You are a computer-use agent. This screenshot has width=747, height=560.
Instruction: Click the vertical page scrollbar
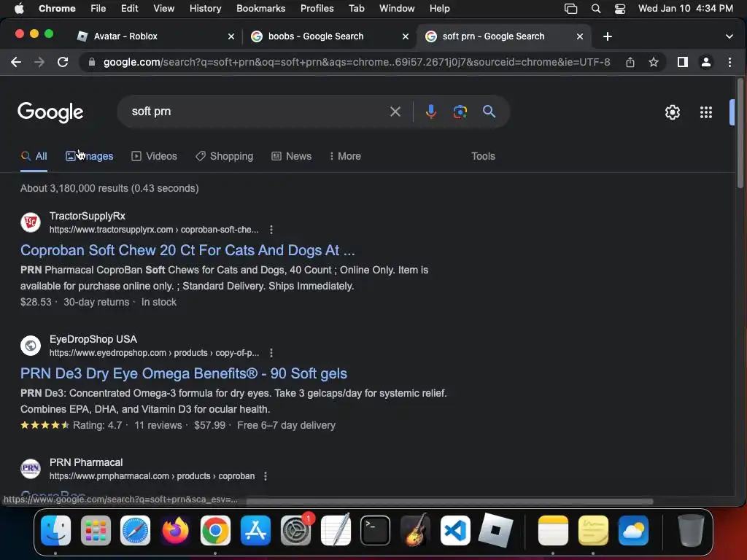(x=740, y=133)
